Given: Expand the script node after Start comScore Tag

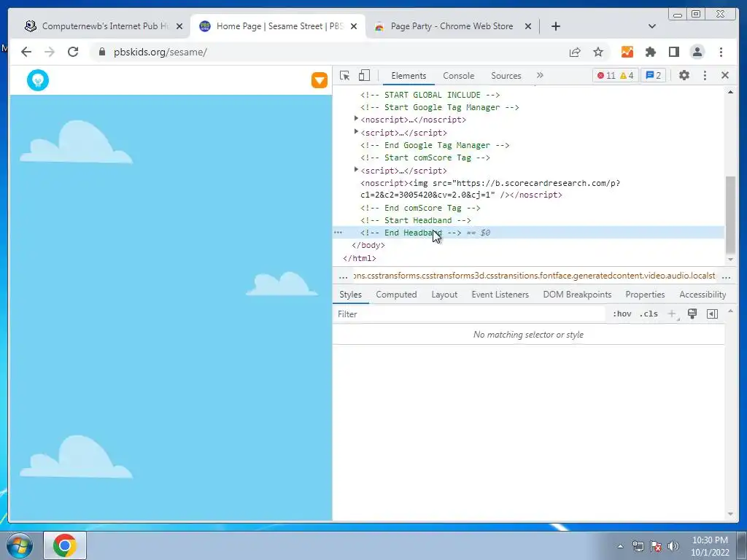Looking at the screenshot, I should (356, 169).
